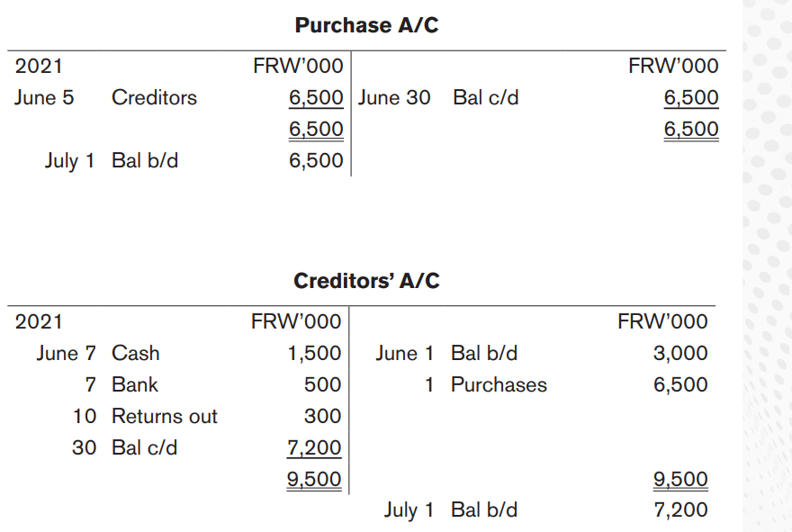The width and height of the screenshot is (792, 532).
Task: Click the Returns out 300 amount
Action: tap(323, 416)
